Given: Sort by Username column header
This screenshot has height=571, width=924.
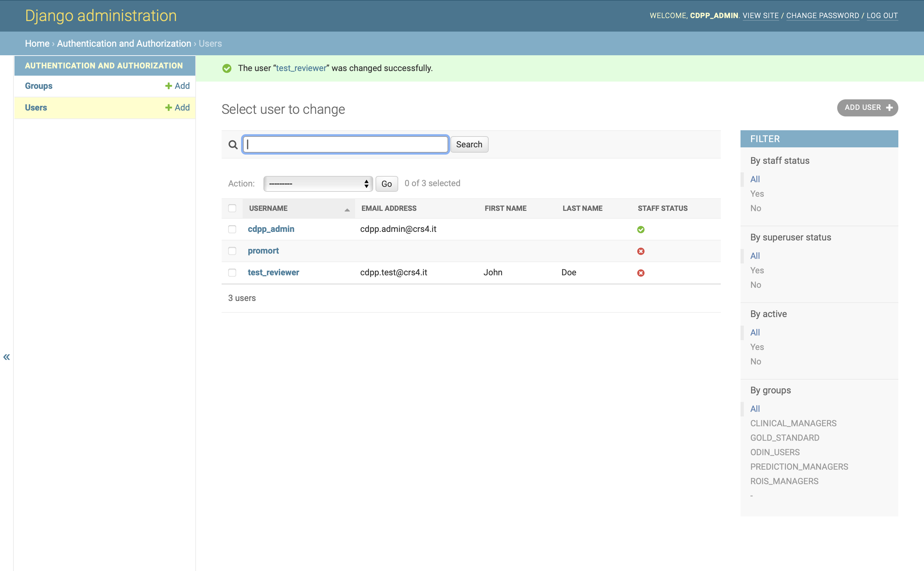Looking at the screenshot, I should 268,209.
